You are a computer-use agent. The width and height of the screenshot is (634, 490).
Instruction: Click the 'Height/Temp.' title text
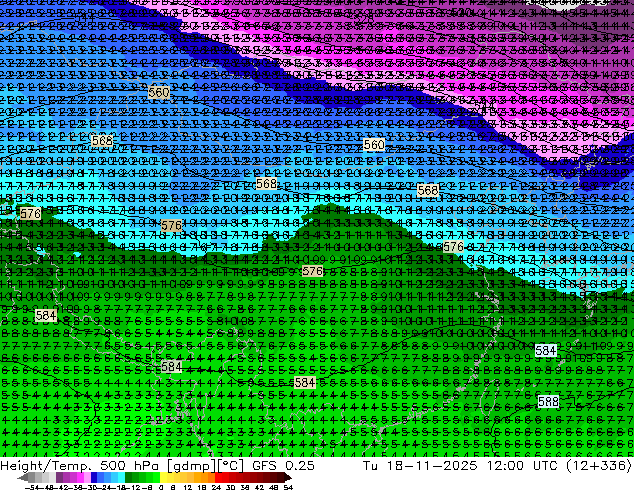pos(44,465)
